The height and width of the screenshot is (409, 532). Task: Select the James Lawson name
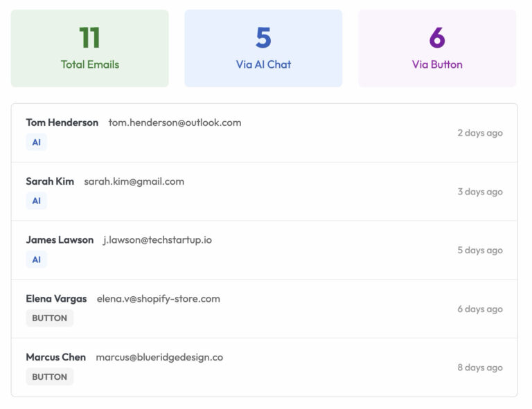(x=60, y=240)
